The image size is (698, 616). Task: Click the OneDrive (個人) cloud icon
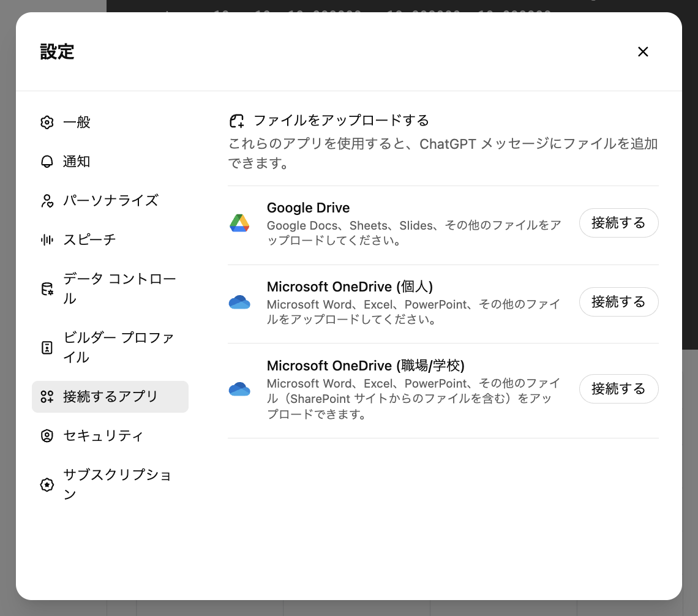(x=239, y=302)
